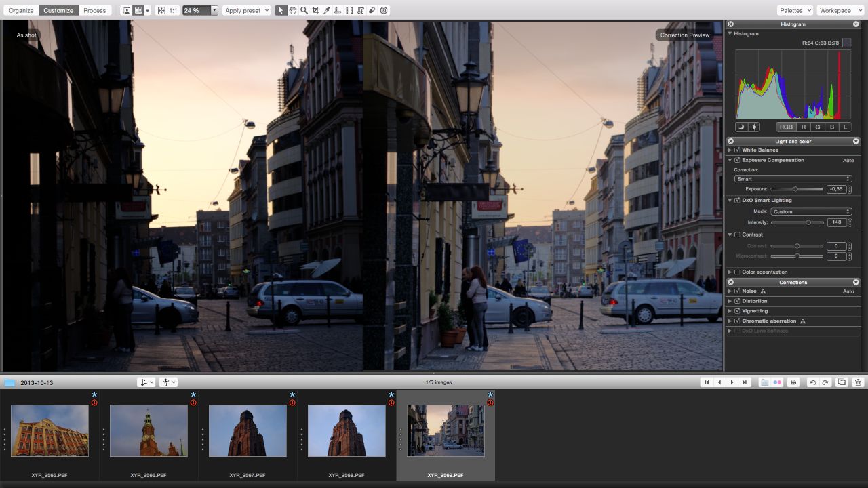This screenshot has height=488, width=868.
Task: Click the rotate left arrow icon
Action: click(x=812, y=382)
